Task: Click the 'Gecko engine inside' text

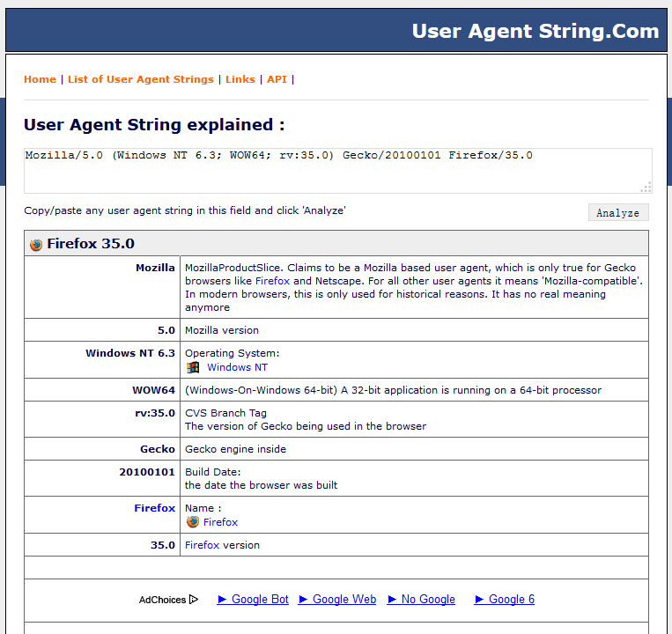Action: pyautogui.click(x=236, y=449)
